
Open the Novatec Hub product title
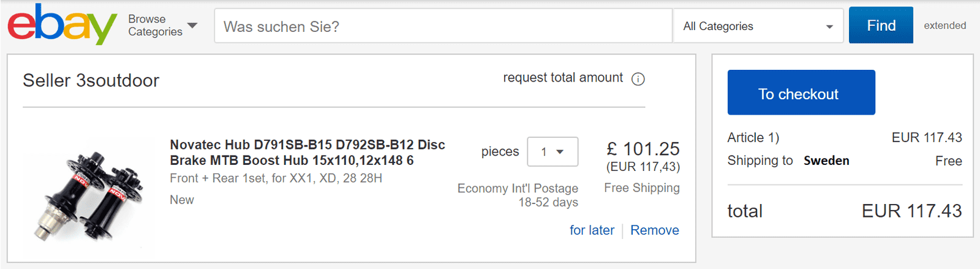click(x=307, y=153)
